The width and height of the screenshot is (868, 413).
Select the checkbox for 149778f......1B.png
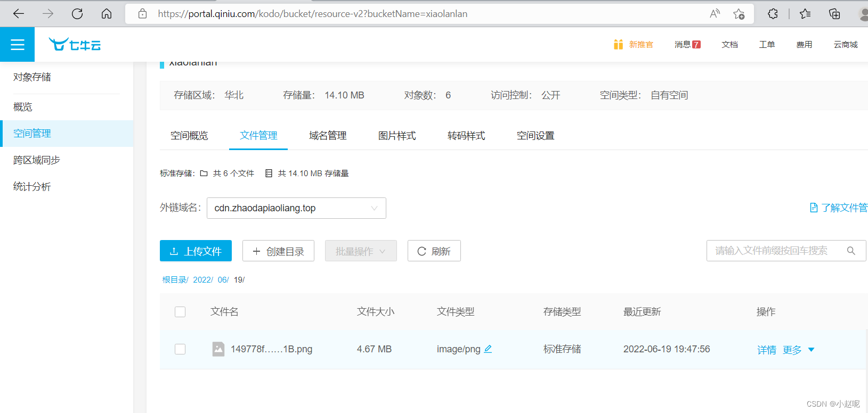180,349
